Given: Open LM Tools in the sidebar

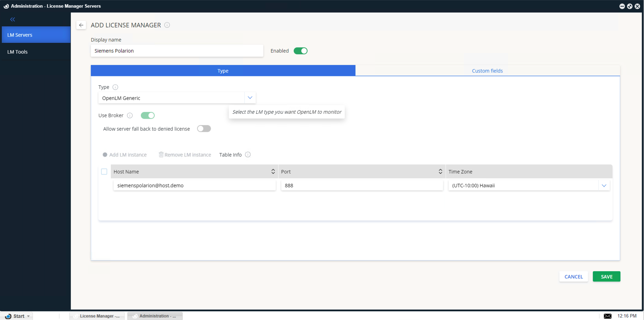Looking at the screenshot, I should 18,52.
